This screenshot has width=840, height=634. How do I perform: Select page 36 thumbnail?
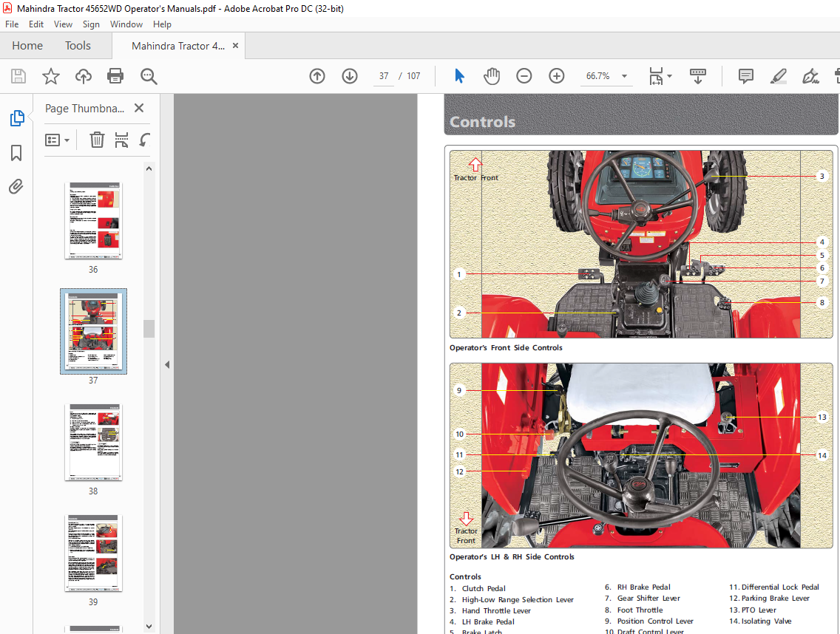(x=94, y=221)
